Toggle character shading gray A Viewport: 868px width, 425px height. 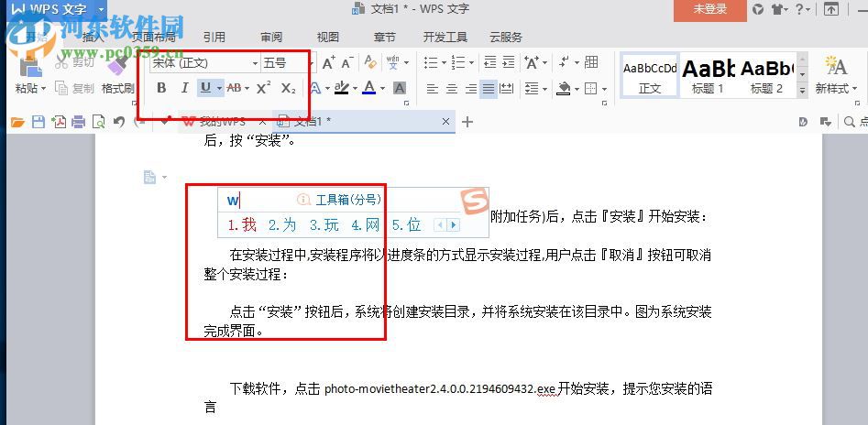pyautogui.click(x=399, y=88)
